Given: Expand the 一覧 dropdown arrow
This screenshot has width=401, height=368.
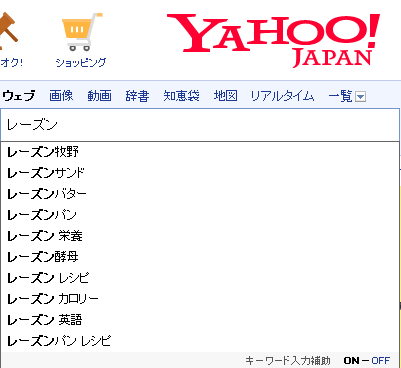Looking at the screenshot, I should (361, 97).
